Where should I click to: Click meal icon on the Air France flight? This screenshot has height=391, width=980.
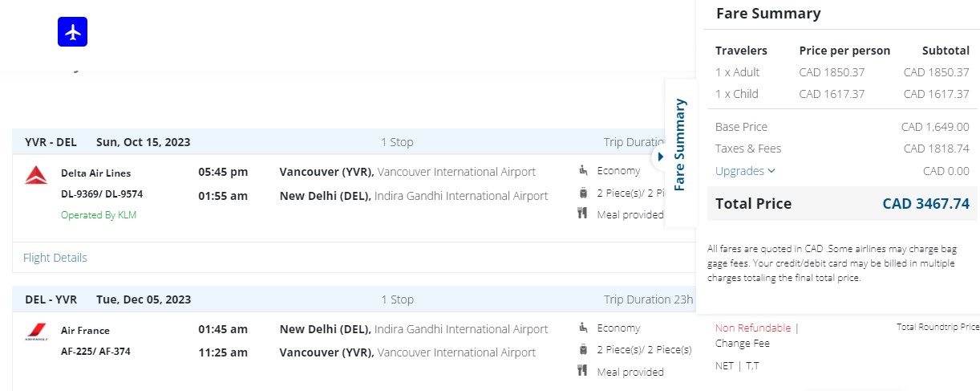(x=583, y=371)
